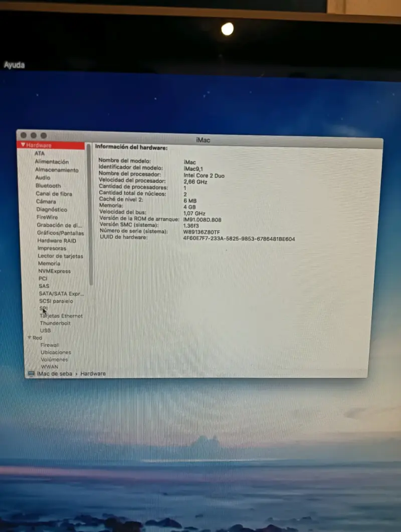Collapse the Hardware section triangle
Image resolution: width=401 pixels, height=532 pixels.
pyautogui.click(x=23, y=145)
